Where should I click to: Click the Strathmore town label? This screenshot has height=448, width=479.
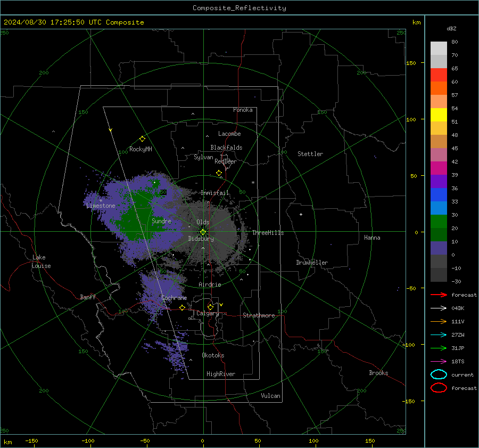pyautogui.click(x=259, y=315)
